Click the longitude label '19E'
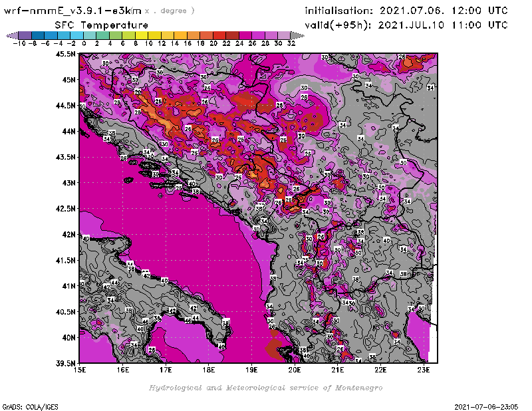This screenshot has height=411, width=532. 252,370
